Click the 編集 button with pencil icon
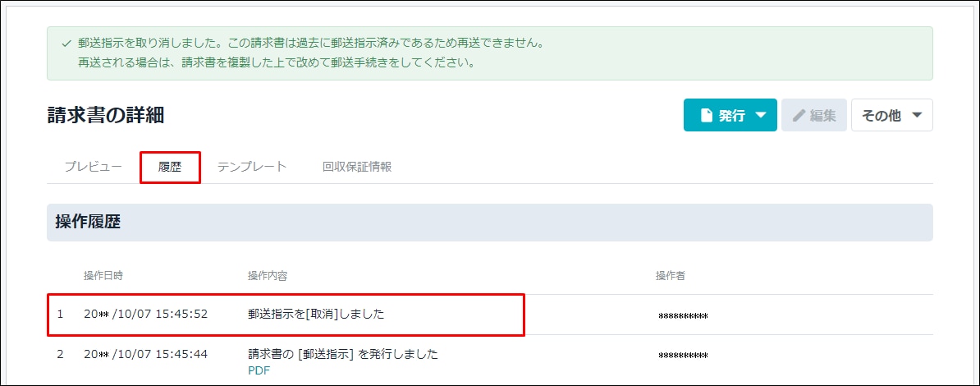The height and width of the screenshot is (386, 980). (x=813, y=115)
